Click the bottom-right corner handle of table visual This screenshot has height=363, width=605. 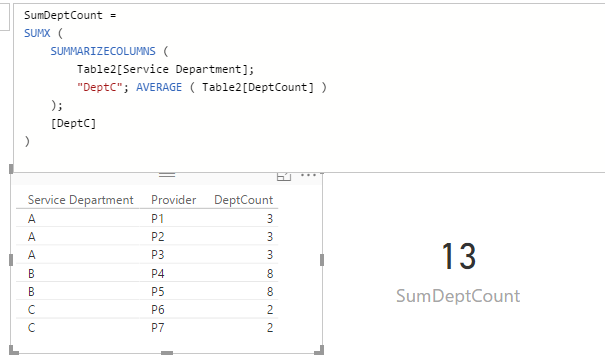319,350
